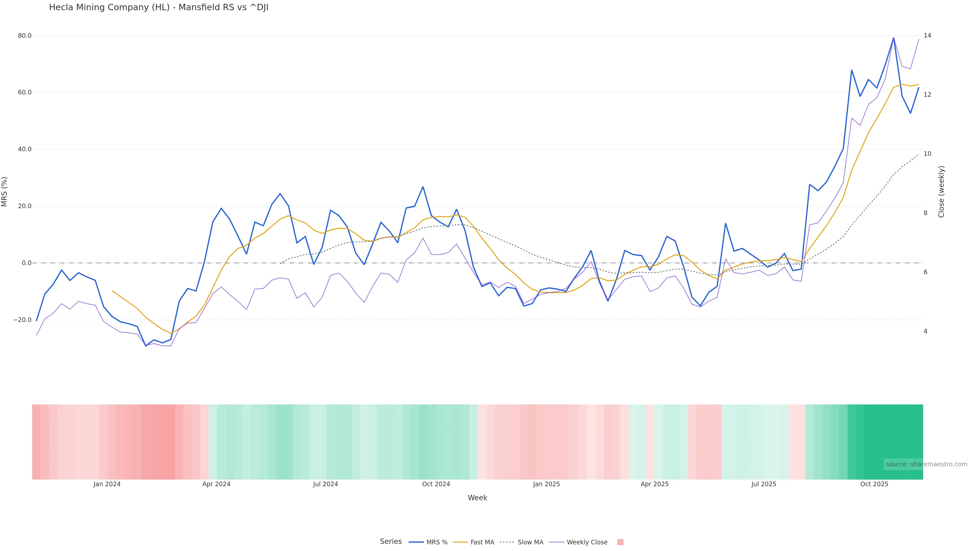The width and height of the screenshot is (980, 551).
Task: Click the 80.0 tick on MRS axis
Action: point(25,36)
